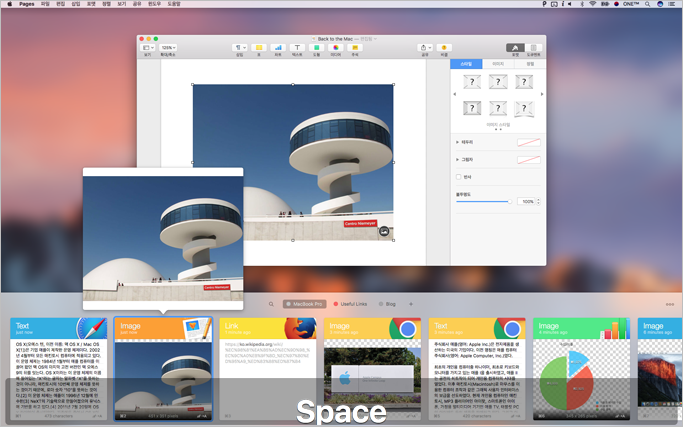Select the Chrome Image clipping card
683x427 pixels.
click(372, 369)
